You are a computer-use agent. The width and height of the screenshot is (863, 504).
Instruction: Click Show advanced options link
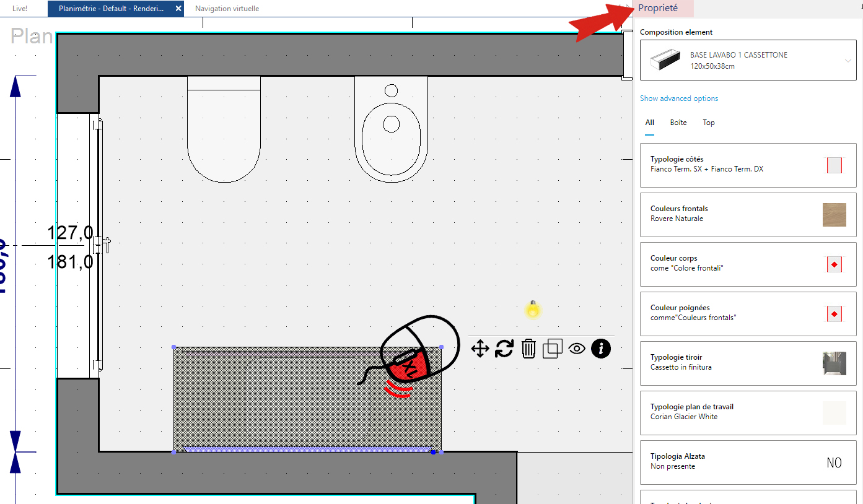(x=679, y=98)
